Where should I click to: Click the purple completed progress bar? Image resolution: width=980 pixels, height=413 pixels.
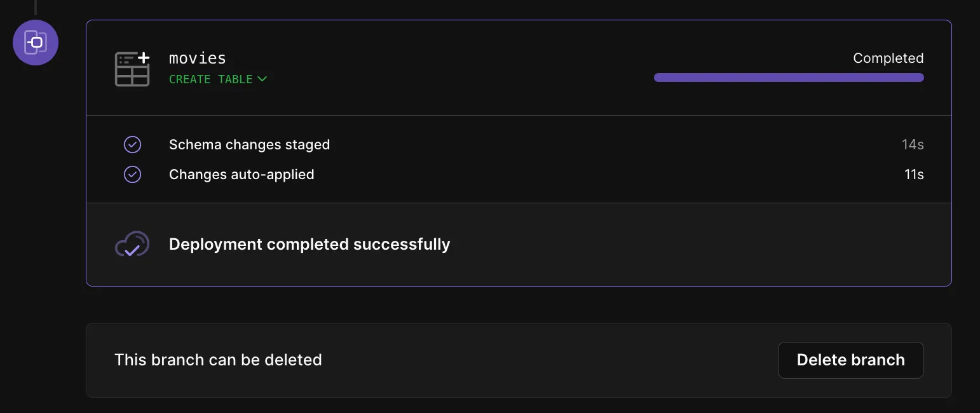789,78
